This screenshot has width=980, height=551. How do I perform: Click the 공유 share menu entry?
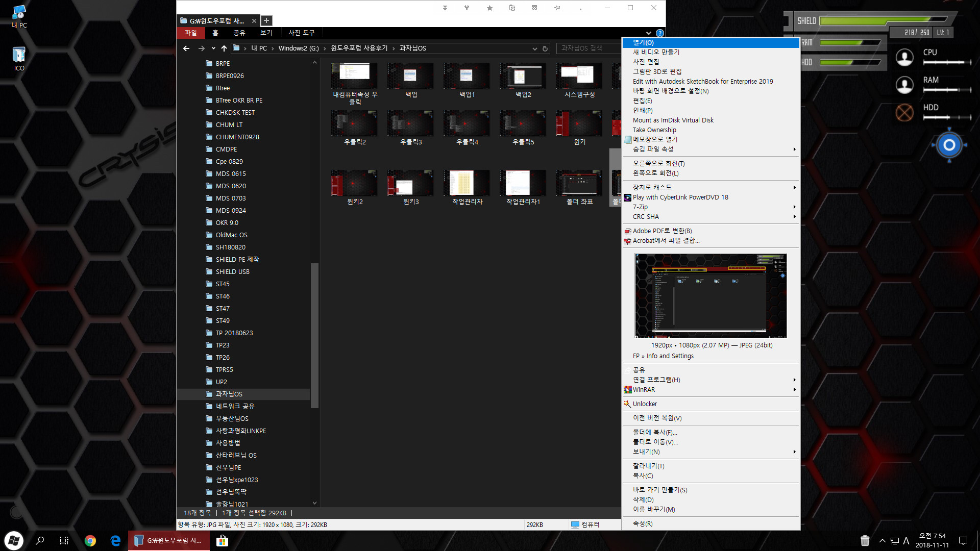tap(710, 370)
